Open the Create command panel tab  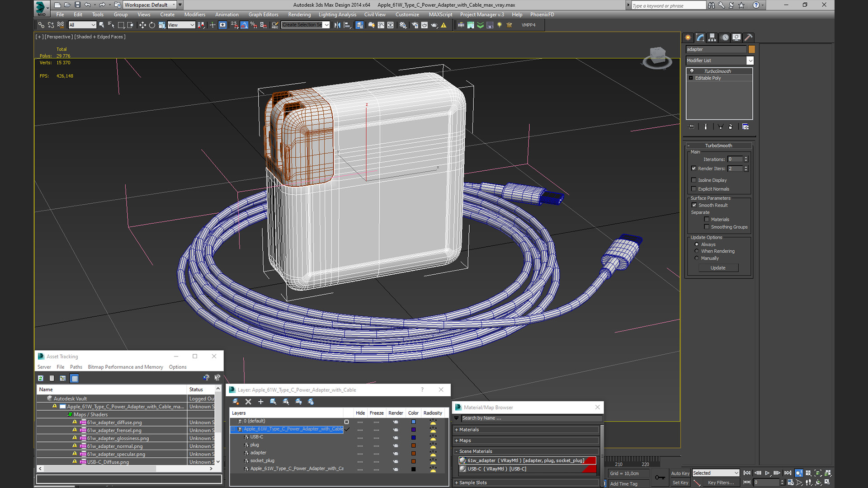(x=688, y=38)
